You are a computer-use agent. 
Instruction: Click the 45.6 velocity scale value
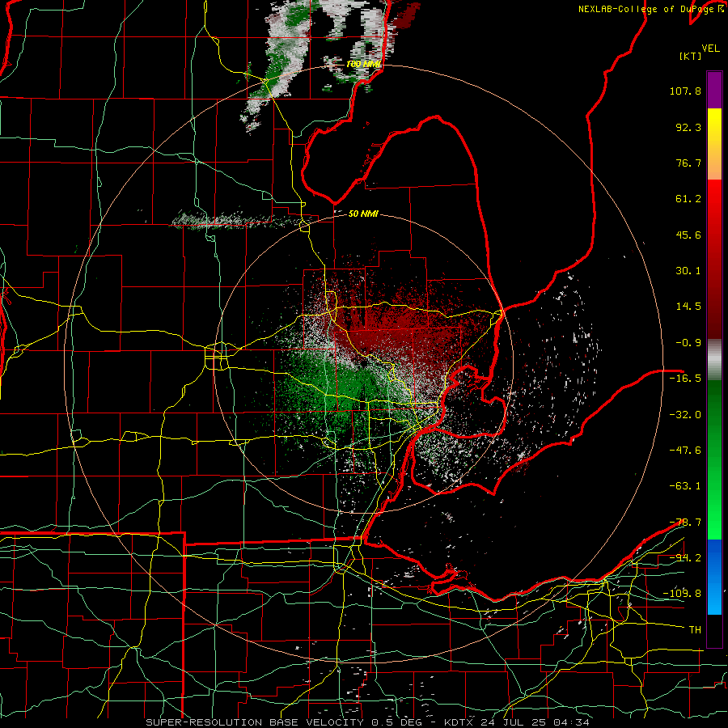(688, 235)
